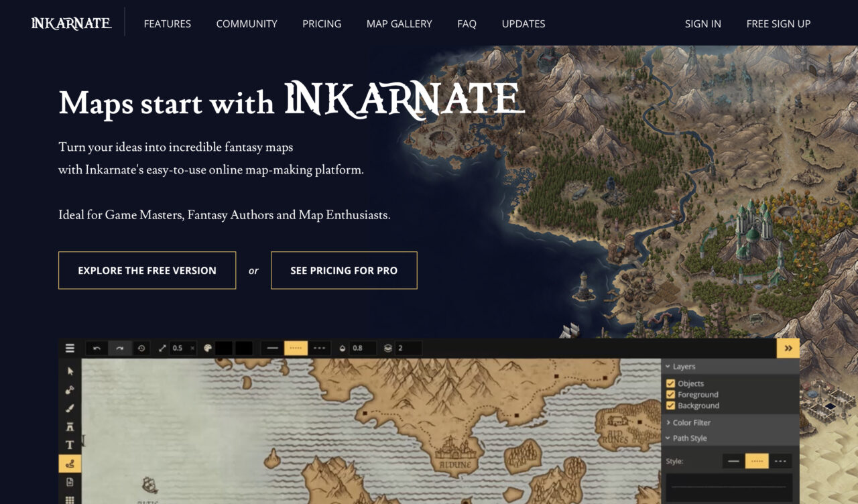858x504 pixels.
Task: Select the brush tool
Action: [x=69, y=407]
